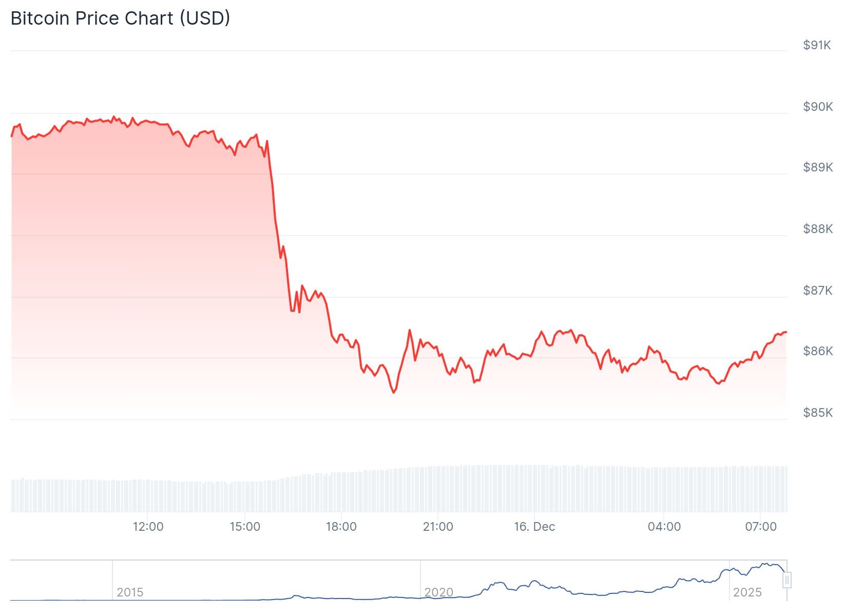Viewport: 844px width, 616px height.
Task: Click the 2020 marker in navigator
Action: [x=439, y=592]
